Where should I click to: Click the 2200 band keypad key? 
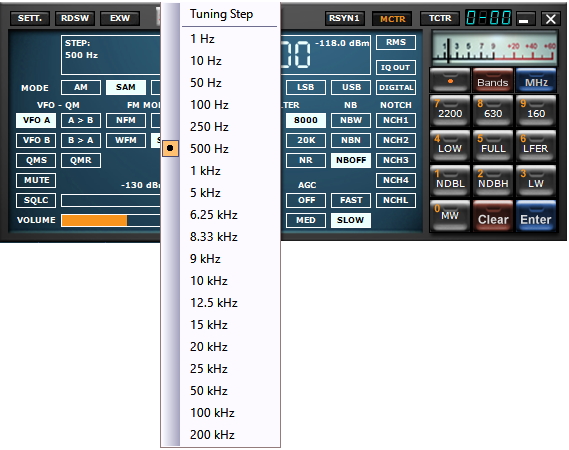tap(450, 111)
